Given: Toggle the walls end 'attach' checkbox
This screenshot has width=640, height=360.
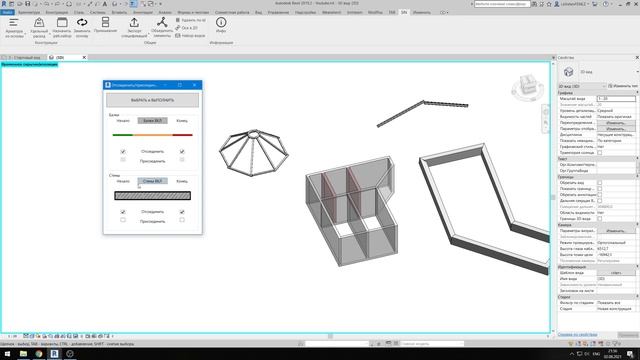Looking at the screenshot, I should click(x=182, y=220).
